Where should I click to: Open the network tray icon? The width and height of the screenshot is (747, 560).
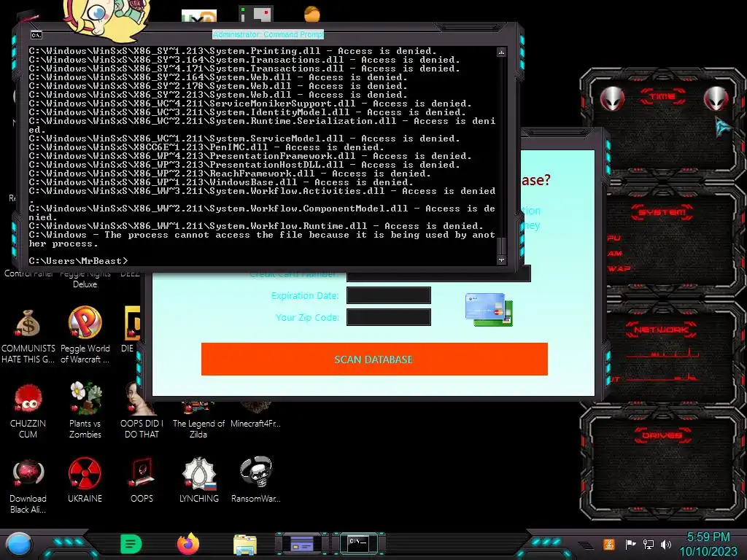tap(649, 544)
